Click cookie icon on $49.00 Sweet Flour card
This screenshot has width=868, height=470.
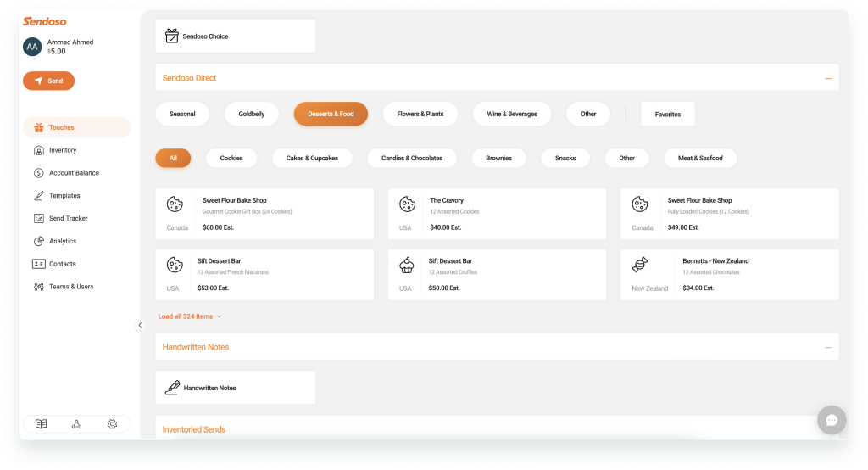click(x=640, y=204)
